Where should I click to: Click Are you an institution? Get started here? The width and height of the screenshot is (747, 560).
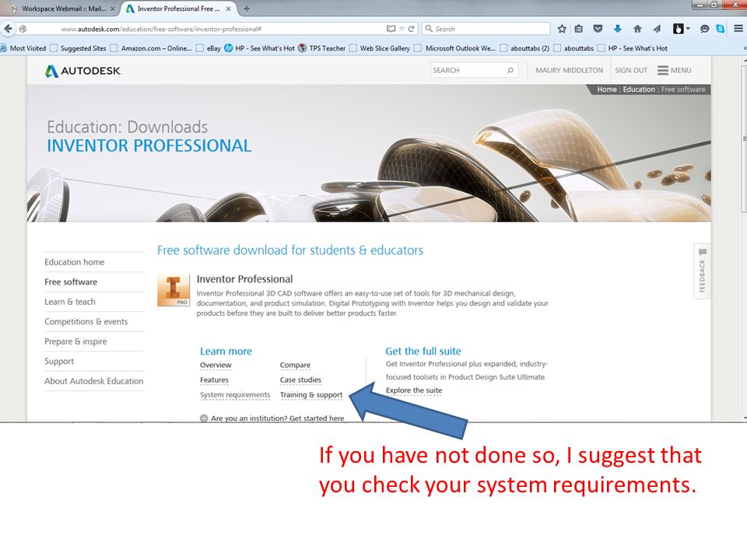(272, 418)
